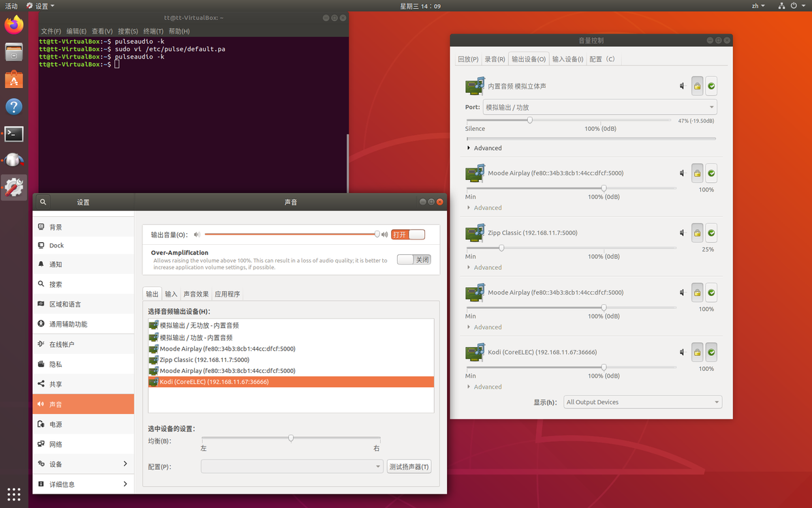
Task: Show all applications grid
Action: [x=14, y=494]
